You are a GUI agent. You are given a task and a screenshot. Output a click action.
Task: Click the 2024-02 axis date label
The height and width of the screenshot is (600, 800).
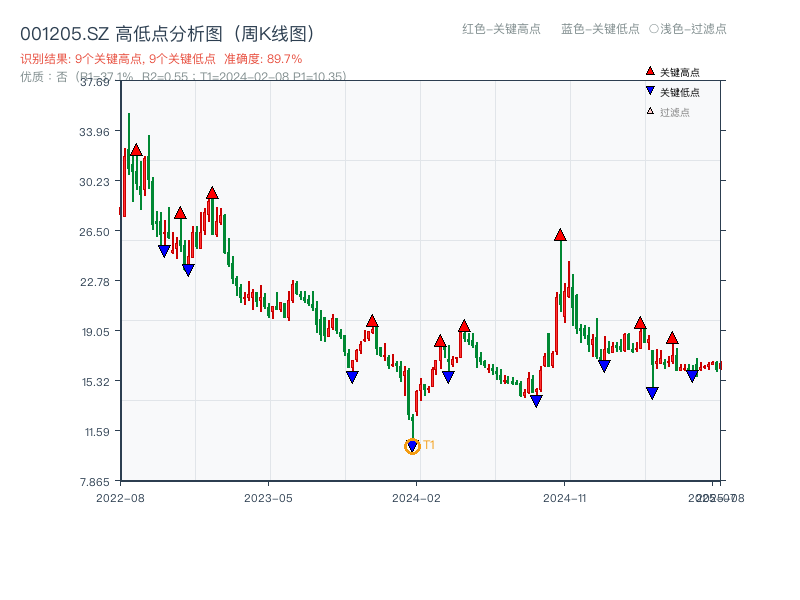[415, 495]
